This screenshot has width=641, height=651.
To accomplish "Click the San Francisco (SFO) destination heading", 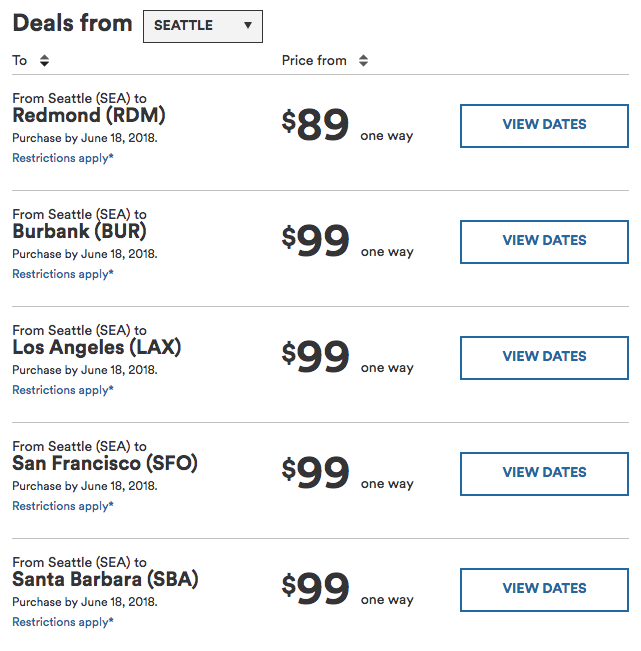I will [x=105, y=464].
